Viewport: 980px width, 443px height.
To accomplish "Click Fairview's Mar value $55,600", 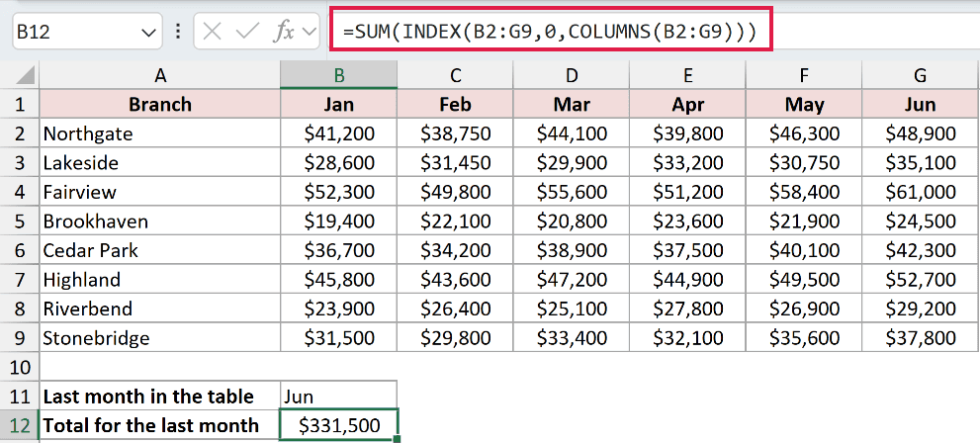I will click(x=572, y=192).
